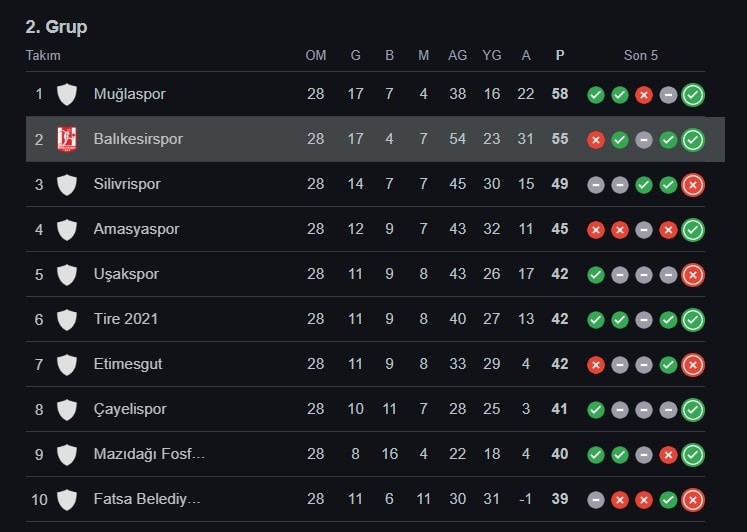Click the Son 5 column header
Screen dimensions: 747x532
640,55
